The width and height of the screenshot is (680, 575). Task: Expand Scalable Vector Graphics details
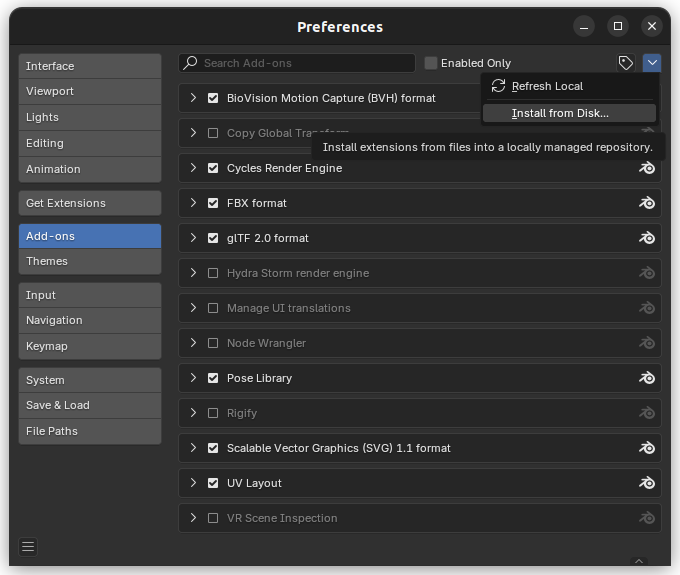tap(193, 448)
